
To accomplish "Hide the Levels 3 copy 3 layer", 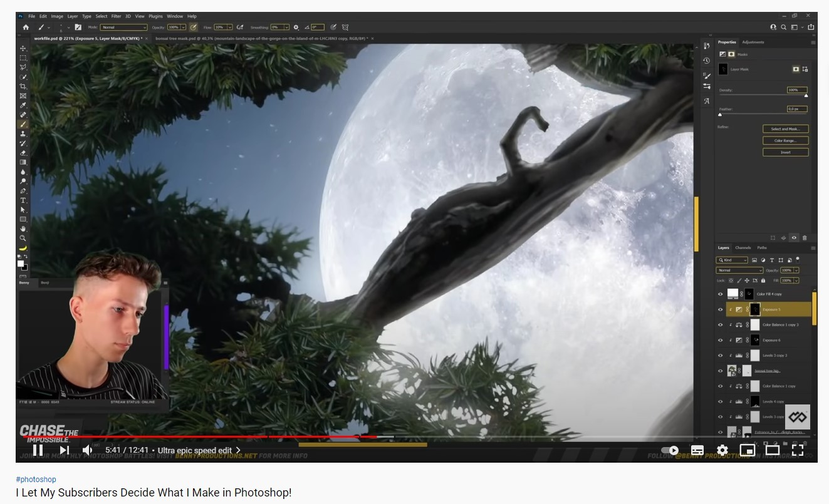I will click(720, 356).
